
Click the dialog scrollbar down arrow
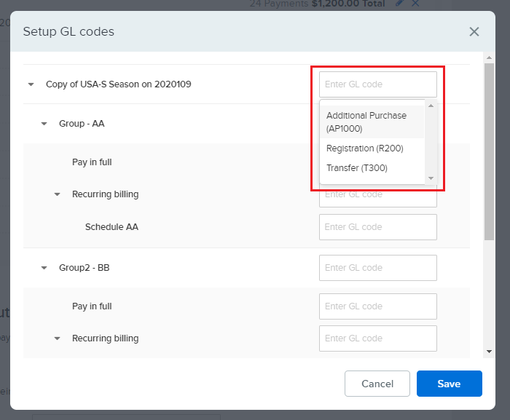pyautogui.click(x=489, y=352)
